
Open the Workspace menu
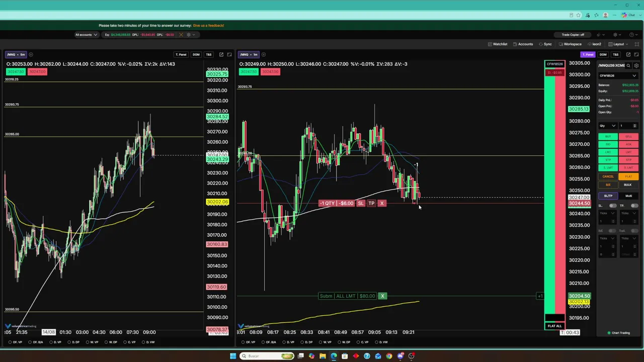(x=570, y=44)
